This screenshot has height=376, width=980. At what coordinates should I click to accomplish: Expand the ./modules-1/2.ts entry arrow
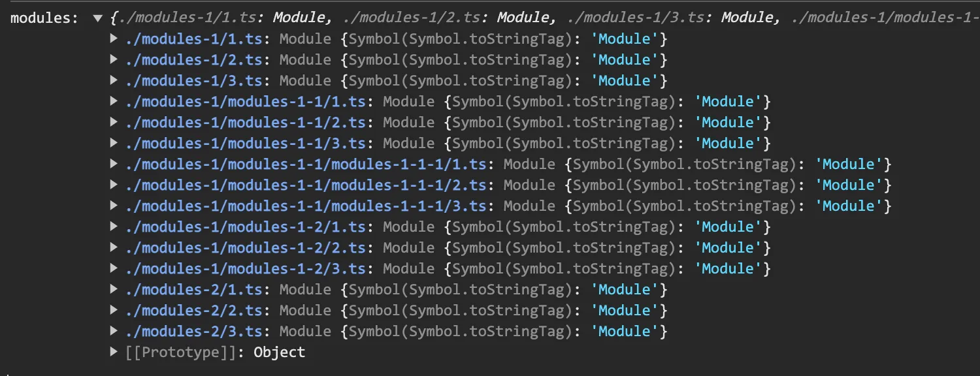coord(114,60)
